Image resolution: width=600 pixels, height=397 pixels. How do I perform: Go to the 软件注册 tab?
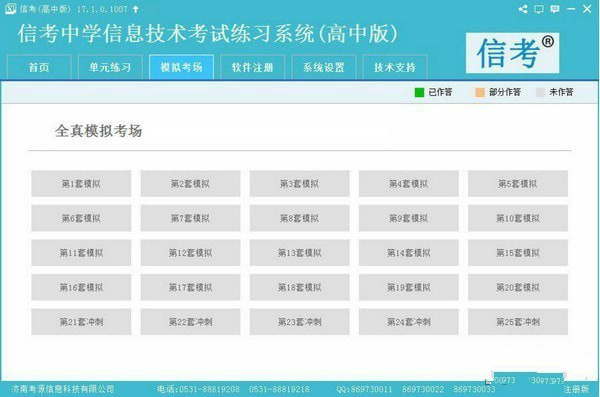point(253,67)
